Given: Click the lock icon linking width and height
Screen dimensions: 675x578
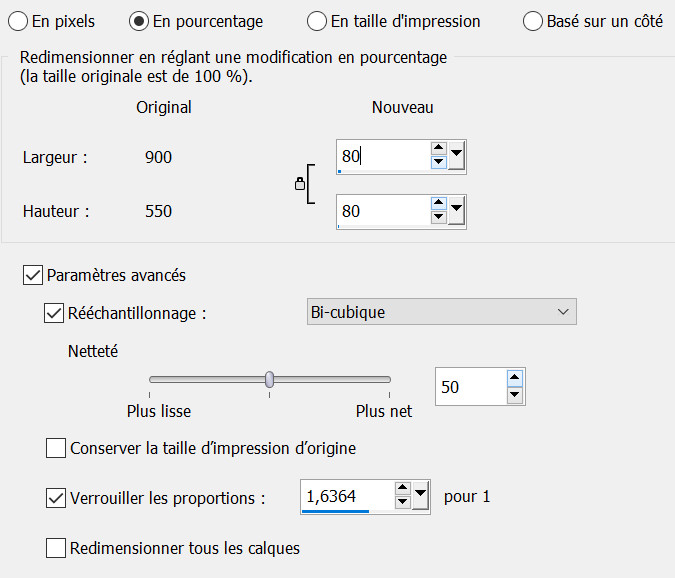Looking at the screenshot, I should coord(299,184).
